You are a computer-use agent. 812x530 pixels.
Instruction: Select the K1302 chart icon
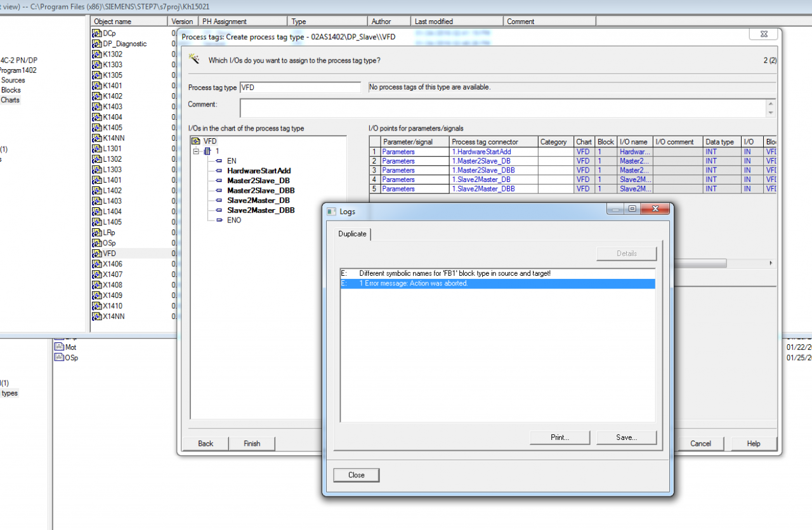point(97,55)
